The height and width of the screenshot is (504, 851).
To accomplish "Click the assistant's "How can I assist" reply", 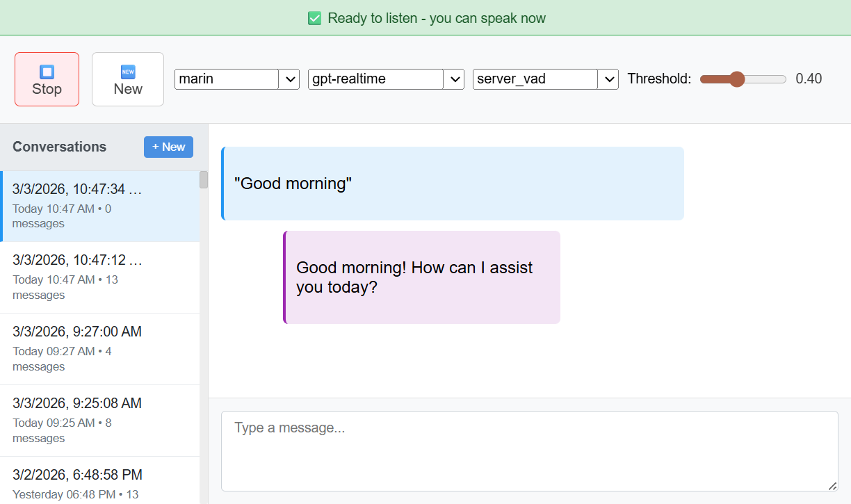I will (x=421, y=277).
